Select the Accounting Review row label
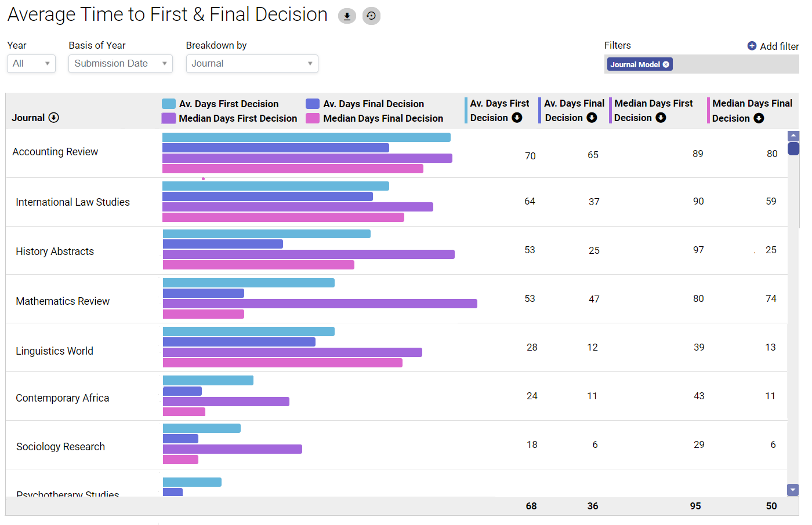This screenshot has width=812, height=525. point(55,152)
